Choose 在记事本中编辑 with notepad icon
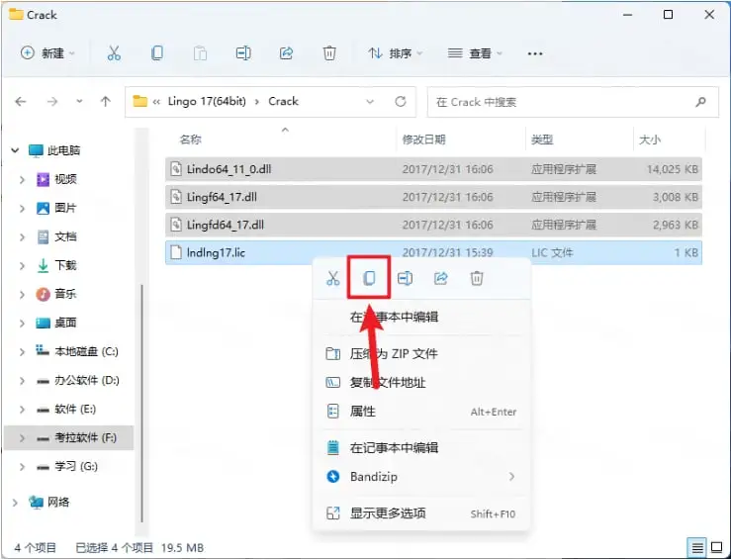This screenshot has width=731, height=560. (x=422, y=447)
